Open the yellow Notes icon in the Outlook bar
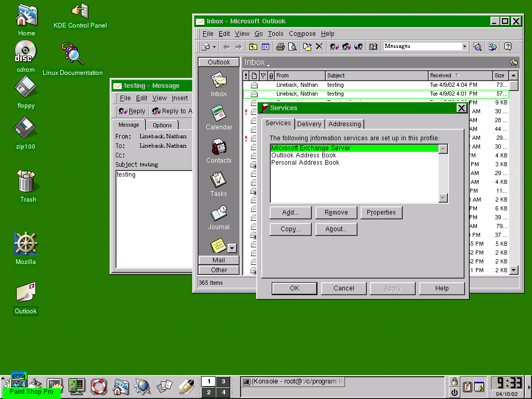This screenshot has height=399, width=532. click(219, 245)
